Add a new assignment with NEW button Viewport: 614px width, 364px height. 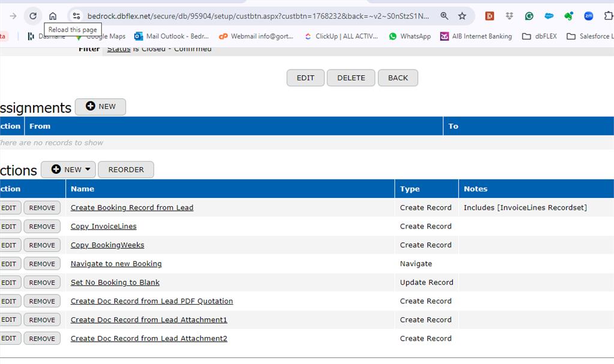click(100, 107)
